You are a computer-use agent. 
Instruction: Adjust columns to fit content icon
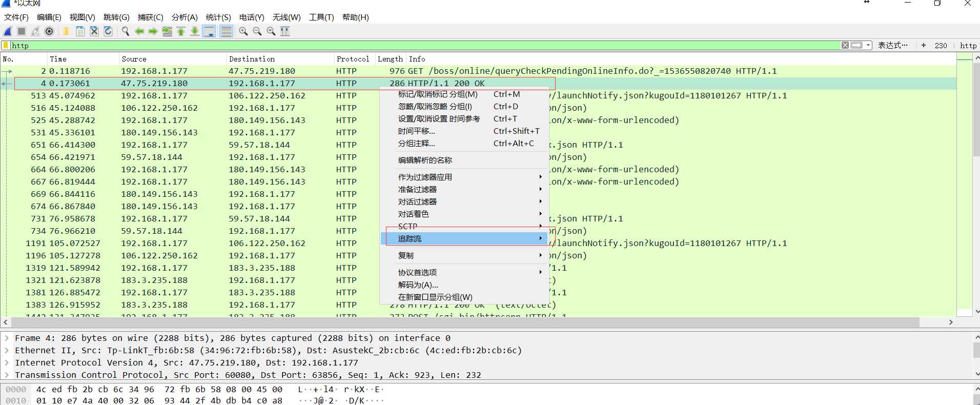click(285, 31)
